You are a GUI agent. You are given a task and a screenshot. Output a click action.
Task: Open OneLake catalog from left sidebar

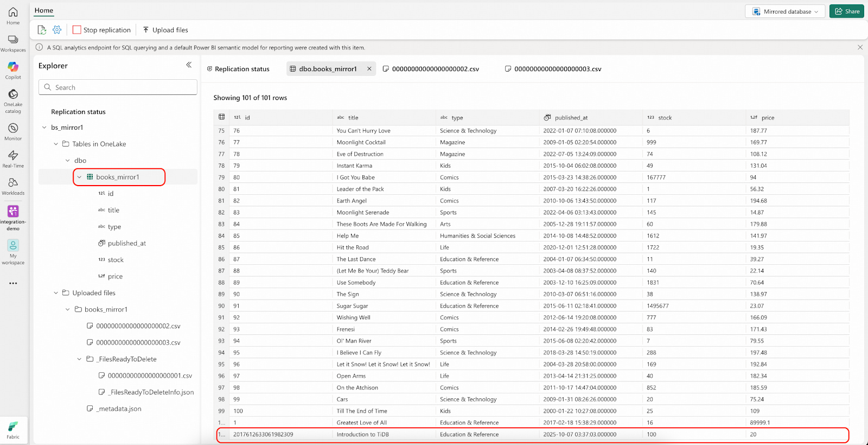coord(13,95)
